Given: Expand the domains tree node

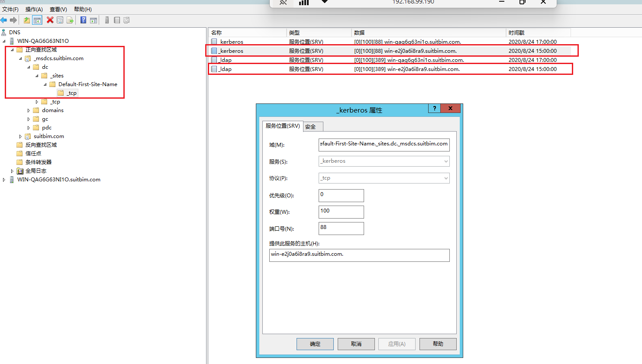Looking at the screenshot, I should coord(29,110).
